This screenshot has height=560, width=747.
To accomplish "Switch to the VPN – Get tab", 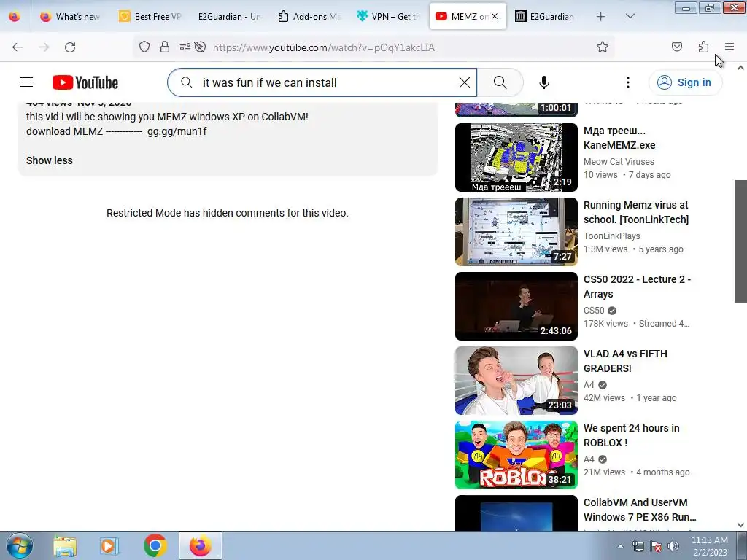I will pyautogui.click(x=388, y=17).
